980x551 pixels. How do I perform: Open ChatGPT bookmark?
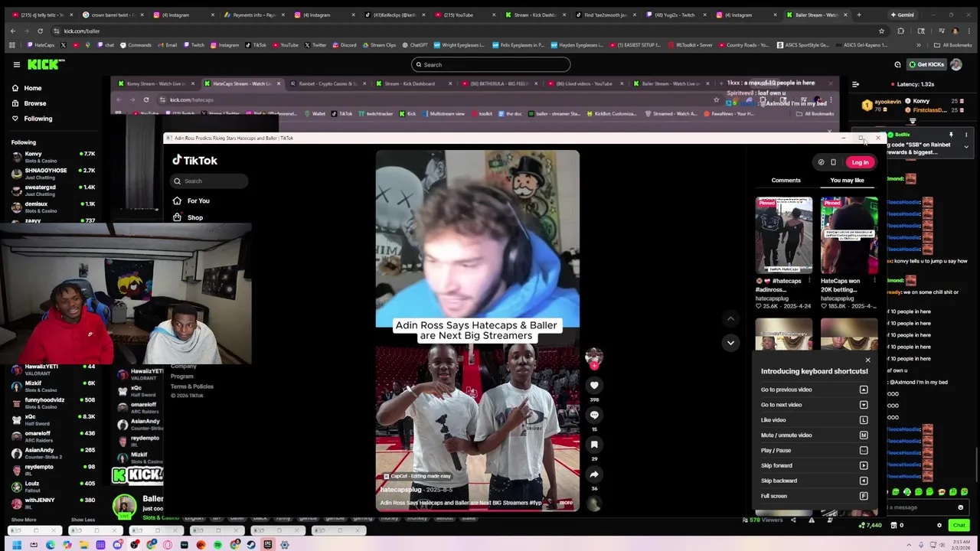pos(414,45)
